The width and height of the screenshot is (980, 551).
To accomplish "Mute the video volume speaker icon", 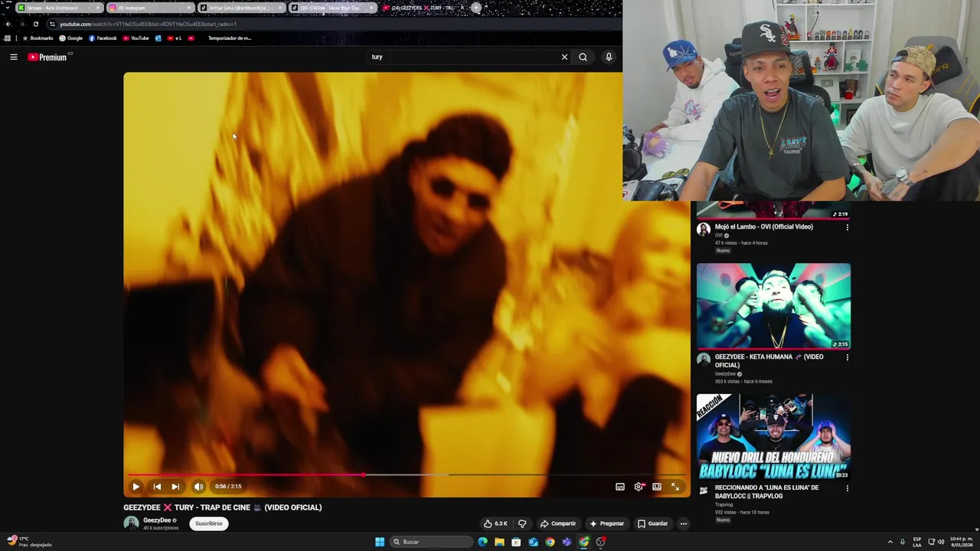I will [x=198, y=487].
